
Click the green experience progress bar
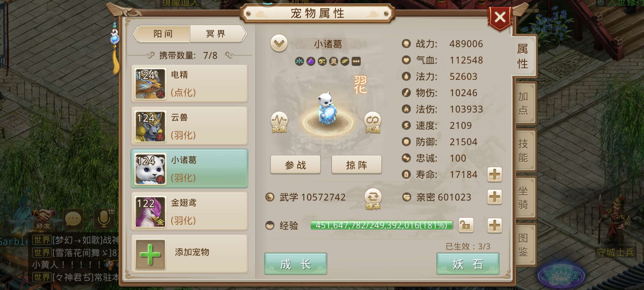pyautogui.click(x=382, y=225)
